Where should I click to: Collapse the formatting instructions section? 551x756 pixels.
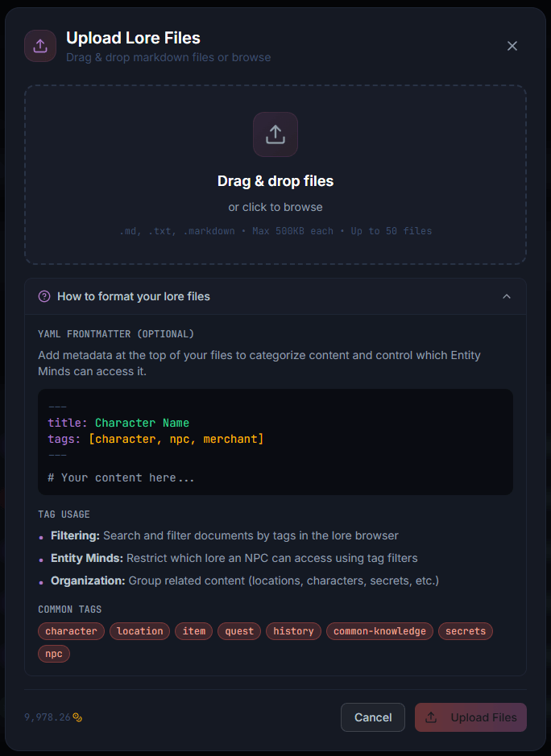(x=507, y=296)
